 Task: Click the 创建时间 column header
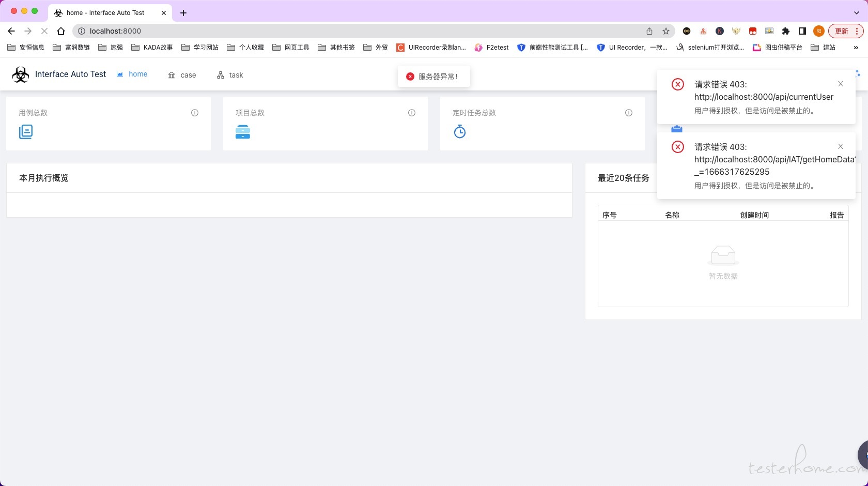tap(754, 215)
